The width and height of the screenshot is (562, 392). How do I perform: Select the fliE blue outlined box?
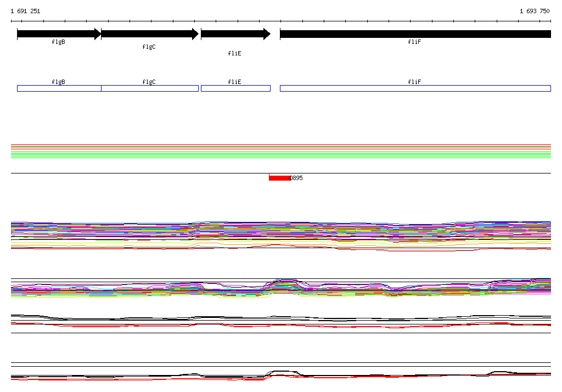[x=235, y=88]
